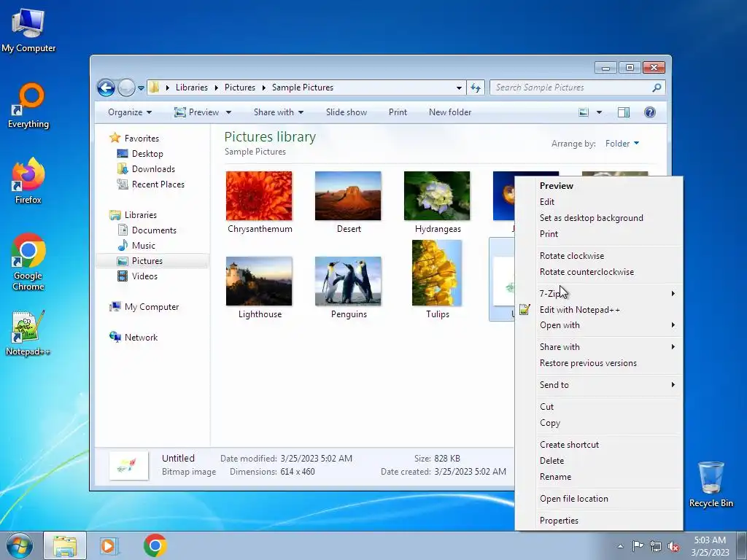
Task: Select Rename in the context menu
Action: pos(608,477)
